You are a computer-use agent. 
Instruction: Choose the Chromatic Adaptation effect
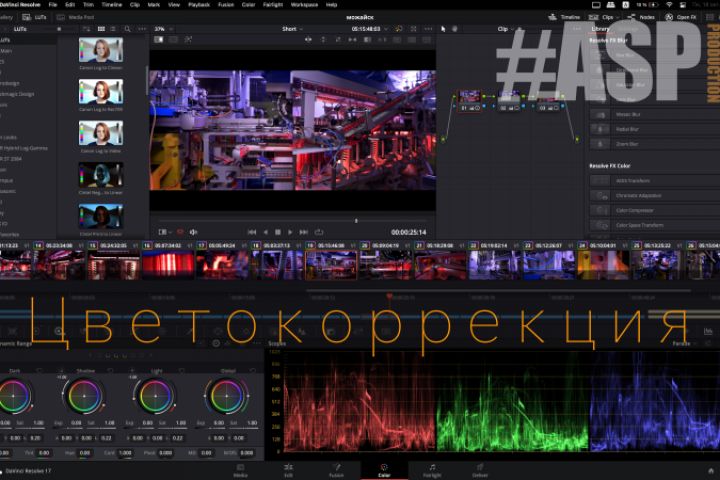coord(655,195)
